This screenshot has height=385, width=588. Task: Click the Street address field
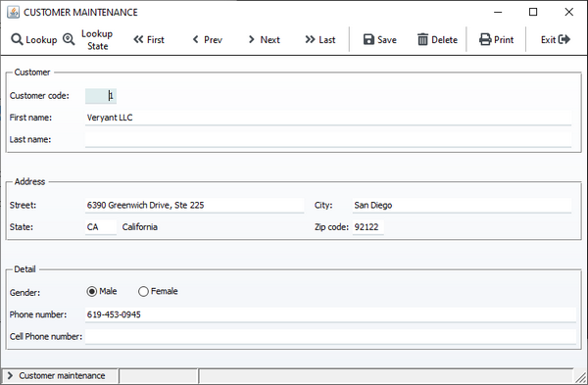click(194, 206)
